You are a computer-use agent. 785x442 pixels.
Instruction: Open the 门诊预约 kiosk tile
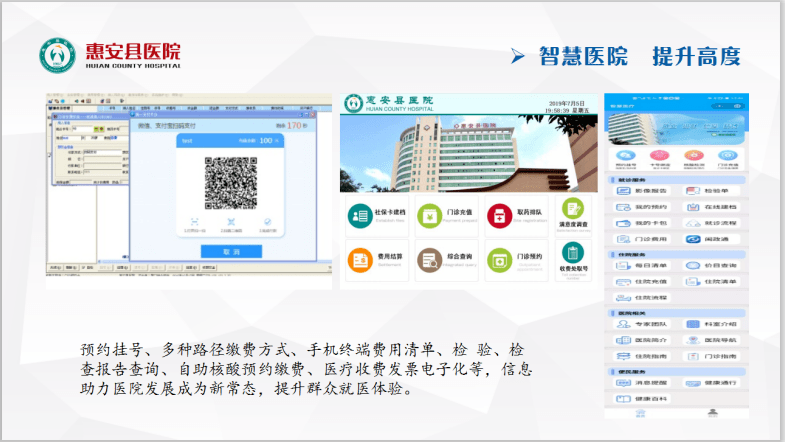point(516,260)
